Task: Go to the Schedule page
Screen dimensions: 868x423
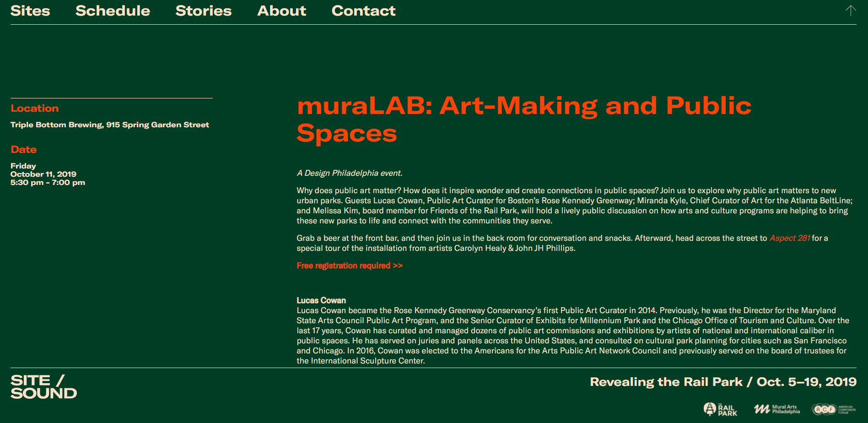Action: pos(113,11)
